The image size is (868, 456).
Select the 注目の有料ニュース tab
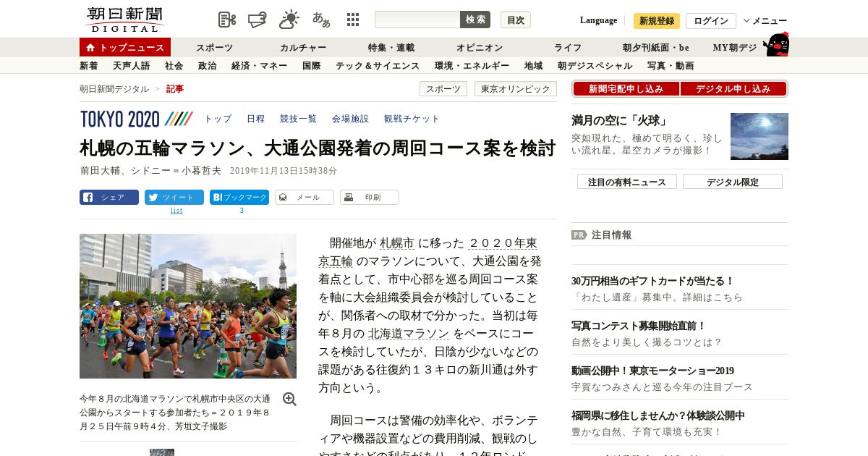tap(627, 182)
